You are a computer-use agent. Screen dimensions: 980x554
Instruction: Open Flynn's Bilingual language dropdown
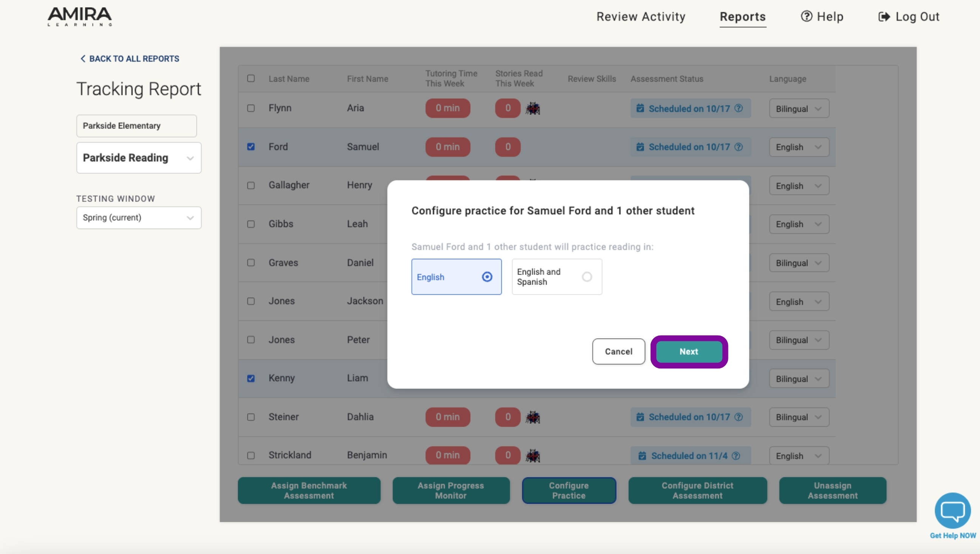799,108
